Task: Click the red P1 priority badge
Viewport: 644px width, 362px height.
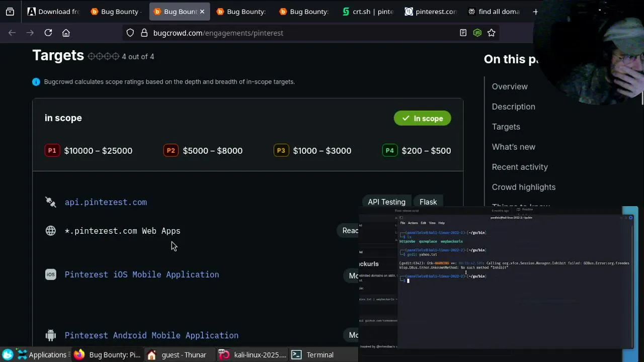Action: click(52, 150)
